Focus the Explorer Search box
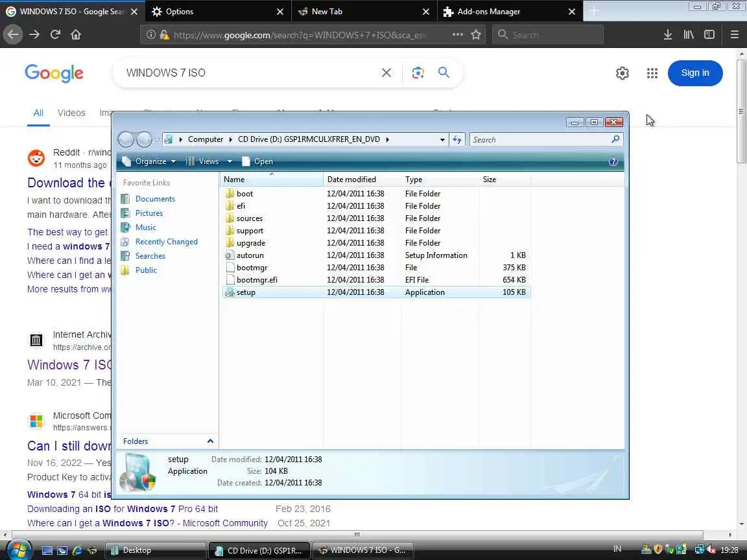 [547, 139]
